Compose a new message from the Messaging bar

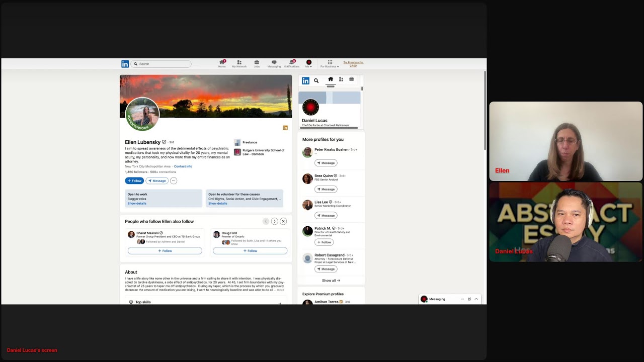(469, 299)
